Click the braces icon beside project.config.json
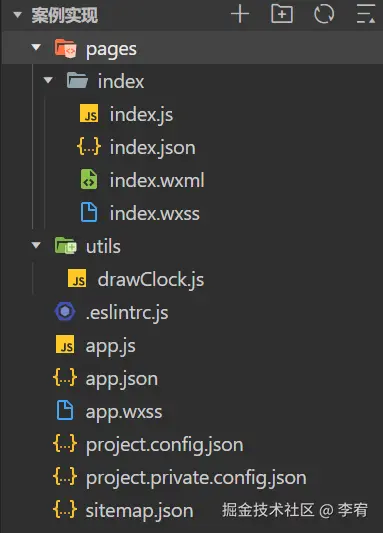The height and width of the screenshot is (533, 383). pos(65,443)
